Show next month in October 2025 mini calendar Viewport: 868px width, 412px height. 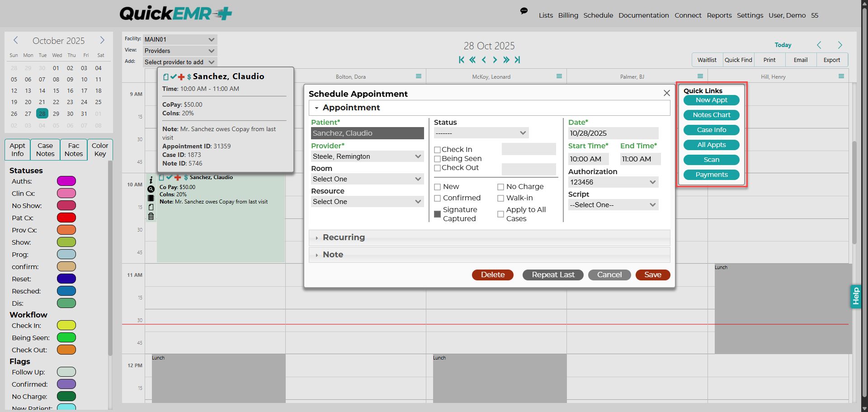[x=102, y=40]
